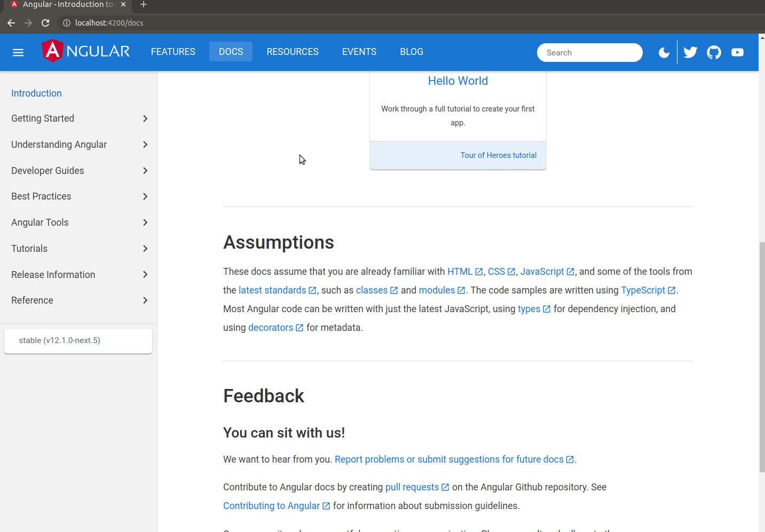
Task: Click the Assumptions heading
Action: pos(279,242)
